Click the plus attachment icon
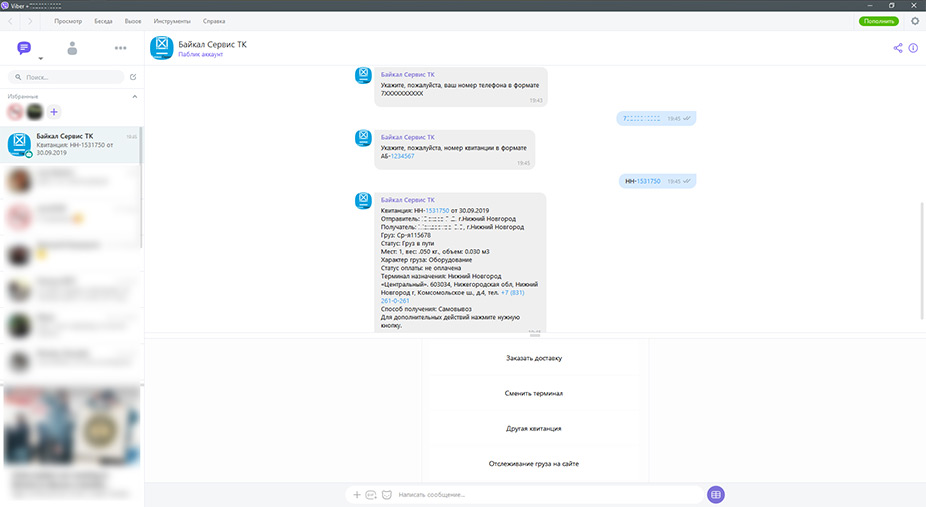This screenshot has width=926, height=507. click(357, 495)
